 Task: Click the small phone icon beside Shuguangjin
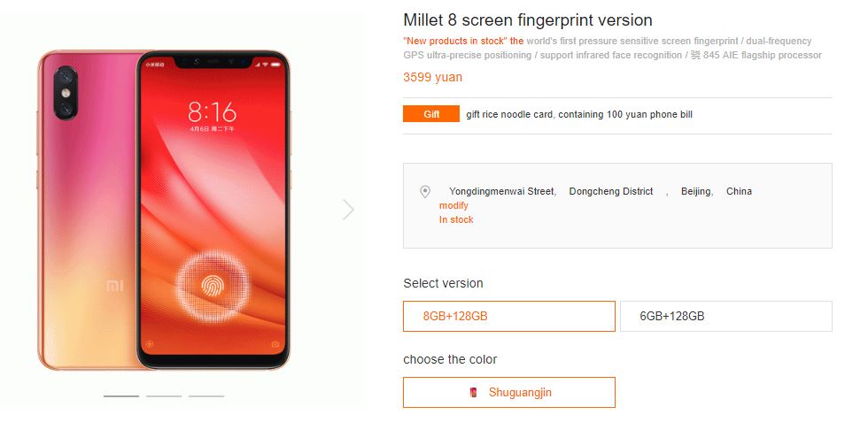click(474, 393)
